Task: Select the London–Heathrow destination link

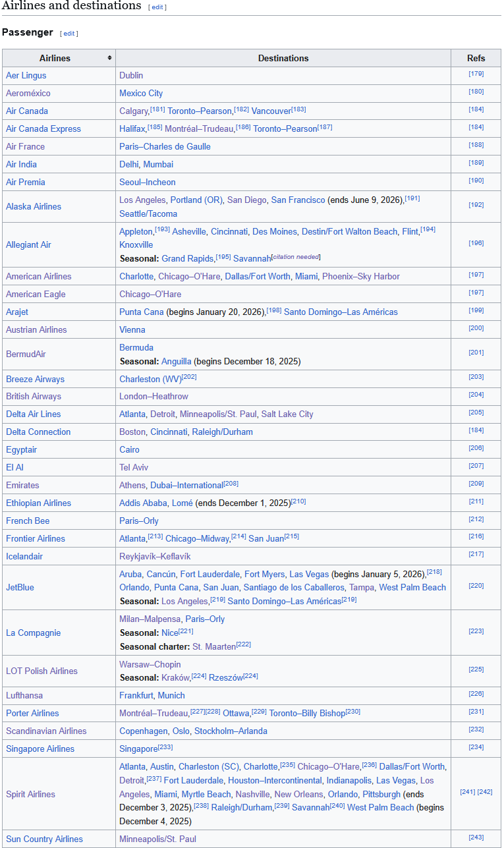Action: (x=154, y=397)
